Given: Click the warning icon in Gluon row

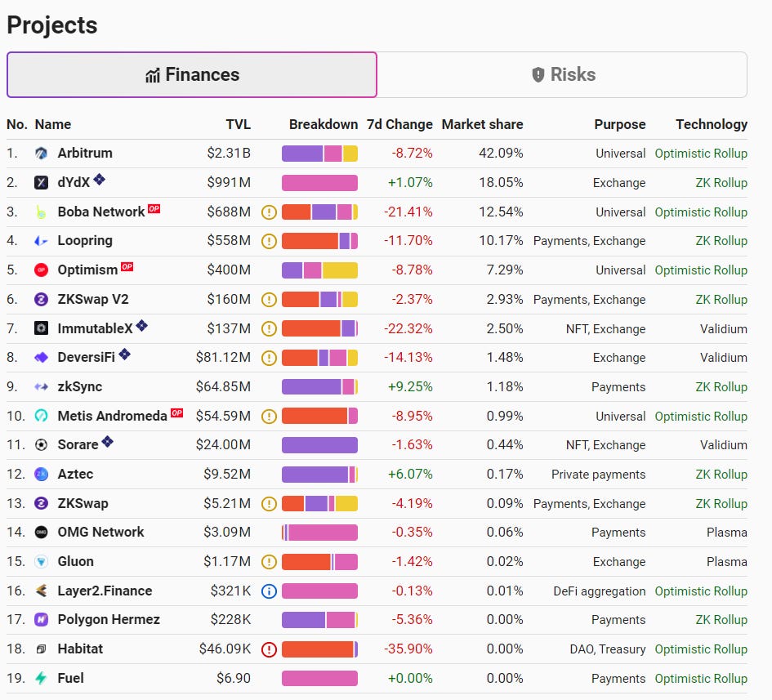Looking at the screenshot, I should (269, 562).
